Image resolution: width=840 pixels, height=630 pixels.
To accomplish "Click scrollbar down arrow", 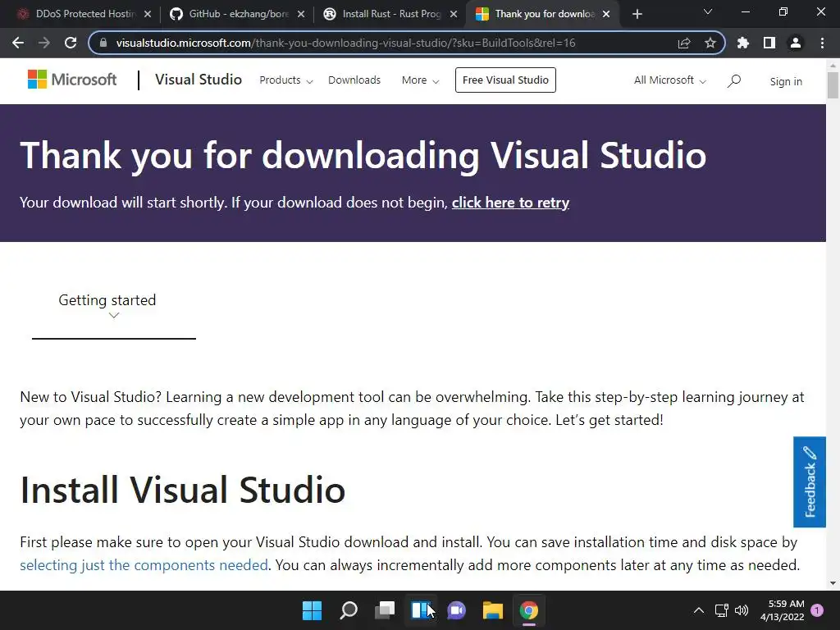I will tap(833, 583).
